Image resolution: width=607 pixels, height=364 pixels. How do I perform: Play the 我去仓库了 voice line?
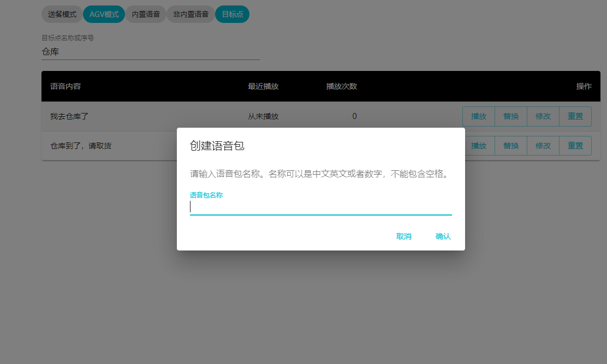[x=479, y=116]
